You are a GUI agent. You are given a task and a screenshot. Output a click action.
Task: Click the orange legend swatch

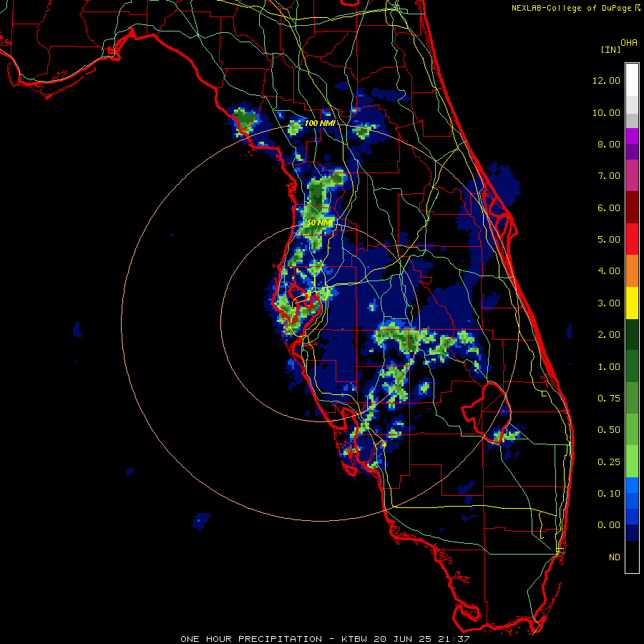pos(632,271)
